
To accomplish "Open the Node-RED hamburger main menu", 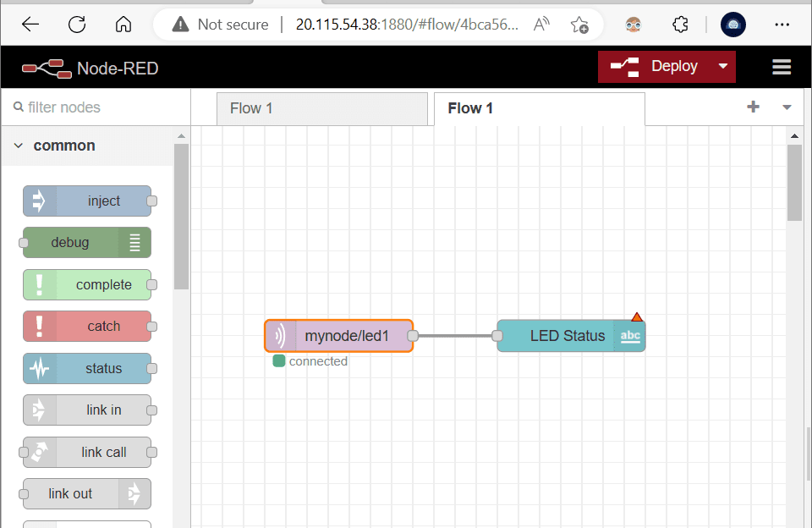I will click(782, 67).
